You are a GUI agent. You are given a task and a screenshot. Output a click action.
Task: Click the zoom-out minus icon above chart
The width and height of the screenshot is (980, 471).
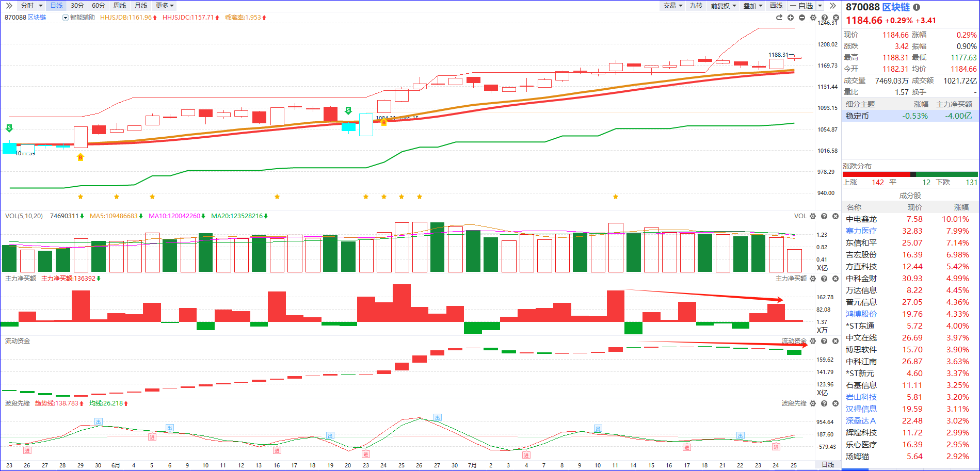point(802,18)
